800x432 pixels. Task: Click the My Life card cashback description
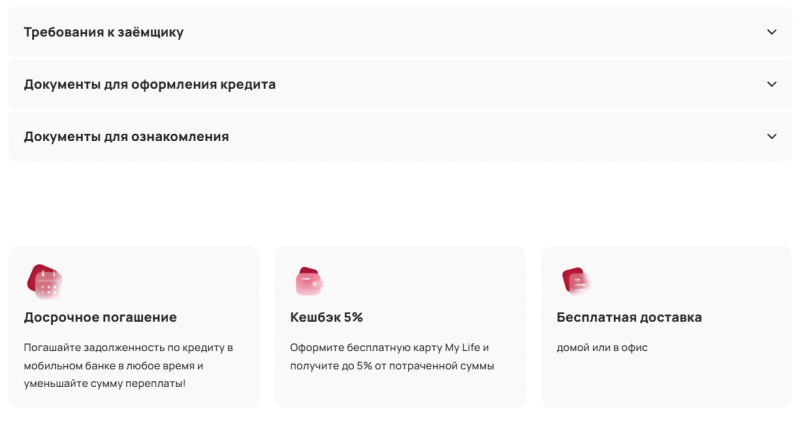[392, 356]
